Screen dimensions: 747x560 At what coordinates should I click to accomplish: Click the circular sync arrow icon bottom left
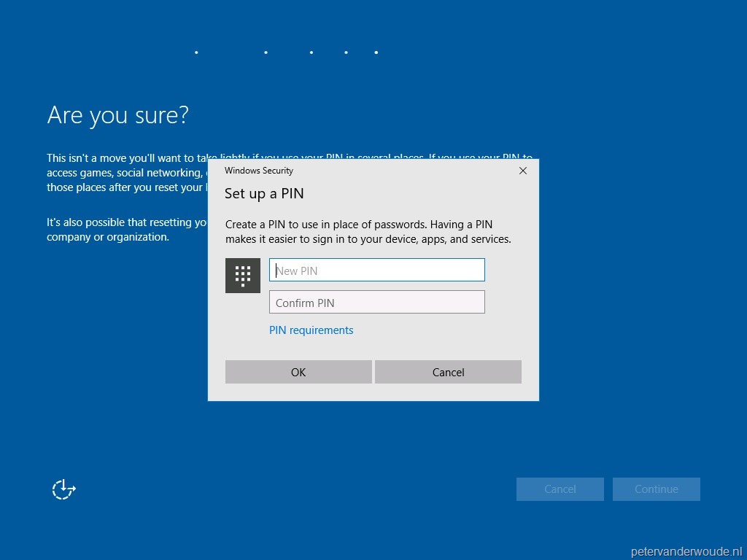tap(63, 489)
